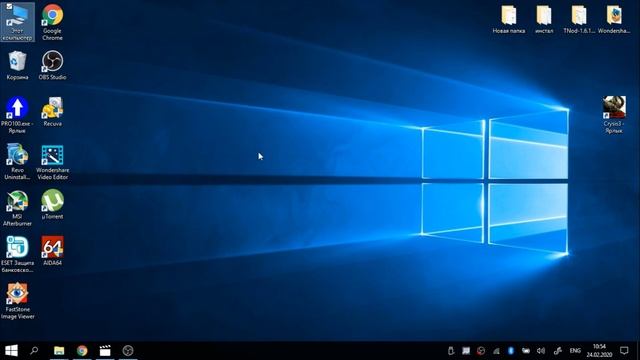The image size is (640, 360).
Task: Open taskbar search magnifier
Action: tap(34, 351)
